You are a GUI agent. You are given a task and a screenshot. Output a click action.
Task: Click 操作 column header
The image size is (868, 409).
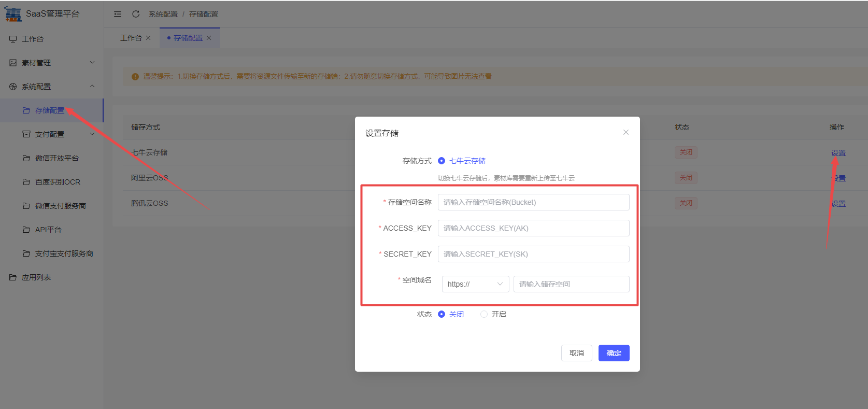coord(837,127)
